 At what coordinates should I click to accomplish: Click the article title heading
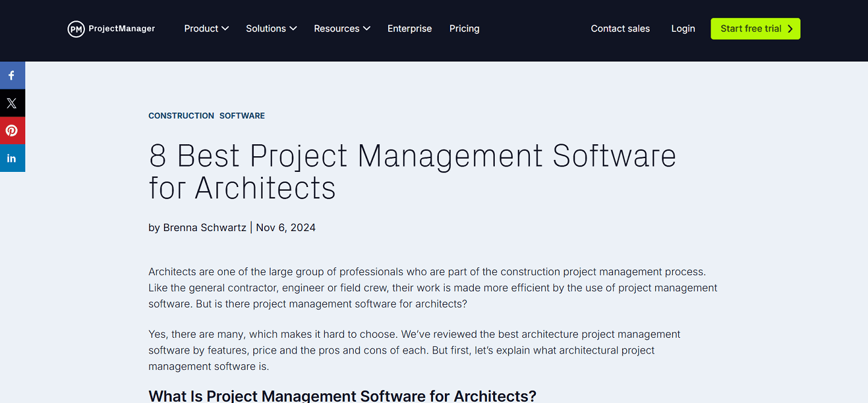(x=412, y=172)
